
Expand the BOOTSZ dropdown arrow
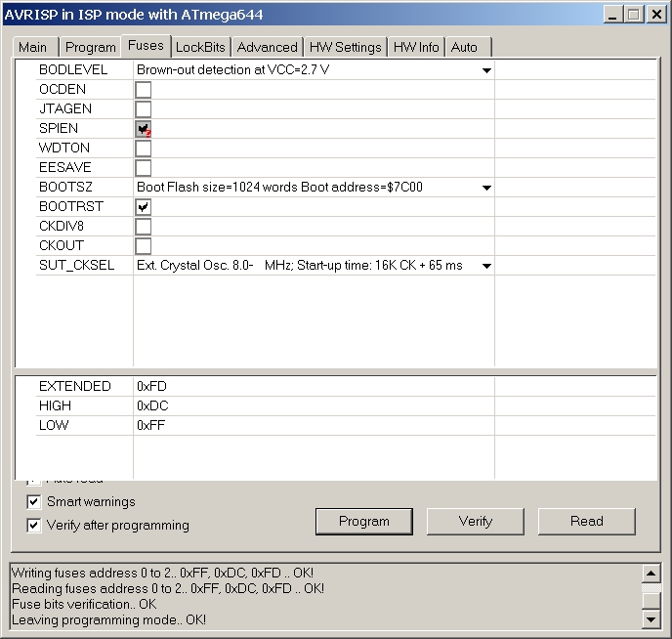pyautogui.click(x=486, y=188)
